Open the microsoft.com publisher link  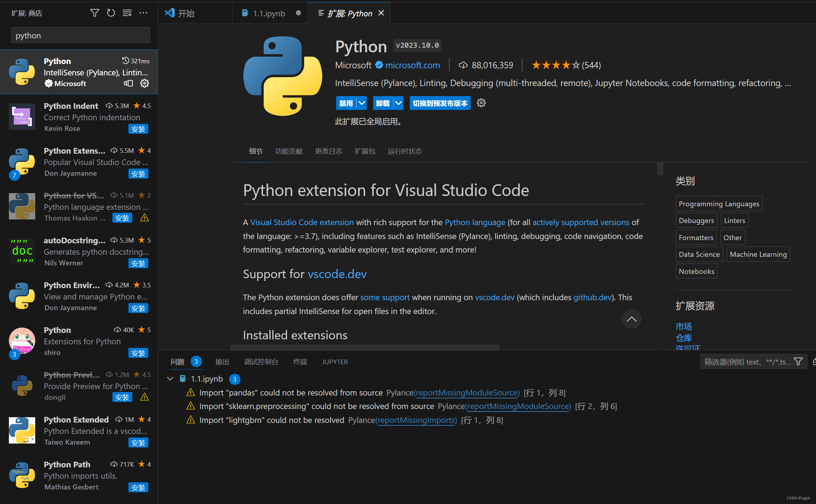(413, 65)
